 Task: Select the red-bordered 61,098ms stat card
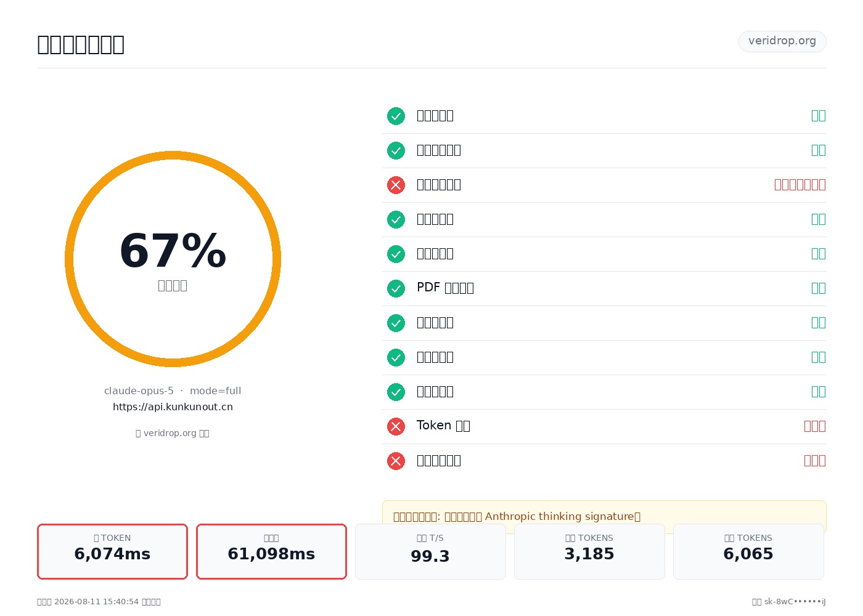point(271,551)
